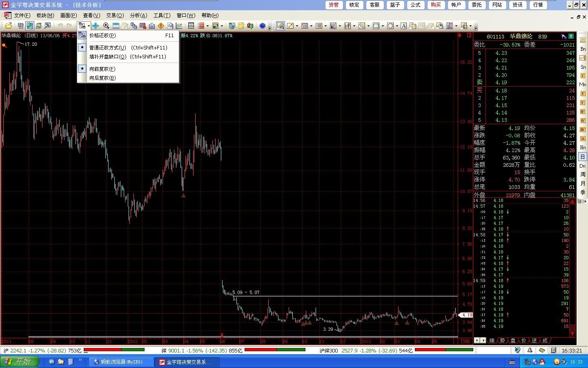The image size is (588, 368).
Task: Select the text 'A' annotation drawing tool
Action: [x=403, y=26]
